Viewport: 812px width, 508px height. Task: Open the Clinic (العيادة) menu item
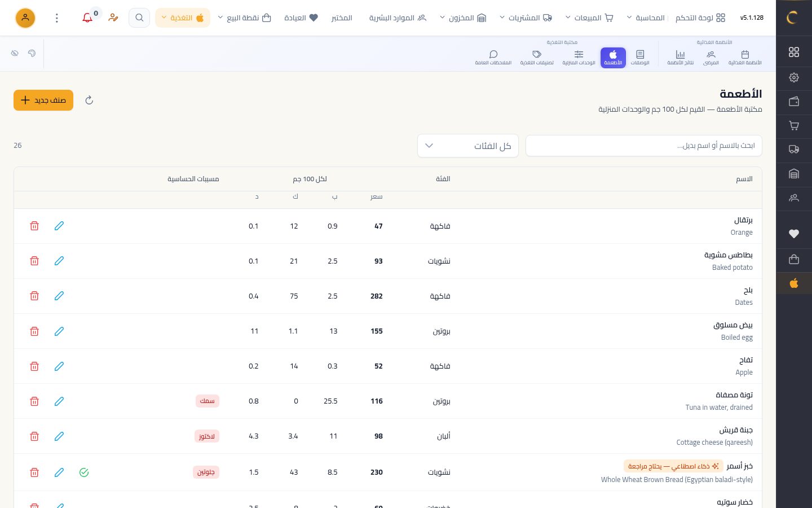(301, 18)
